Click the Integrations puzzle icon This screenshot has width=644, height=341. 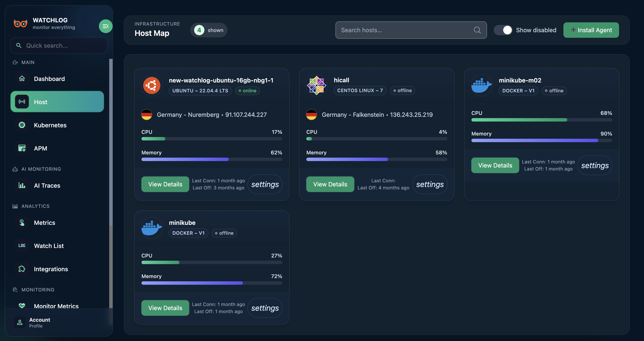22,269
